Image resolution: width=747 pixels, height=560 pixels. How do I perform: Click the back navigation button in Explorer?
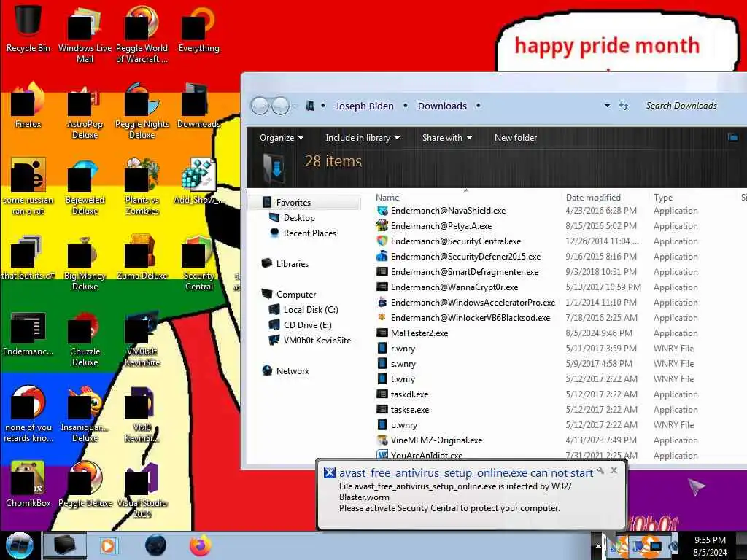[260, 106]
